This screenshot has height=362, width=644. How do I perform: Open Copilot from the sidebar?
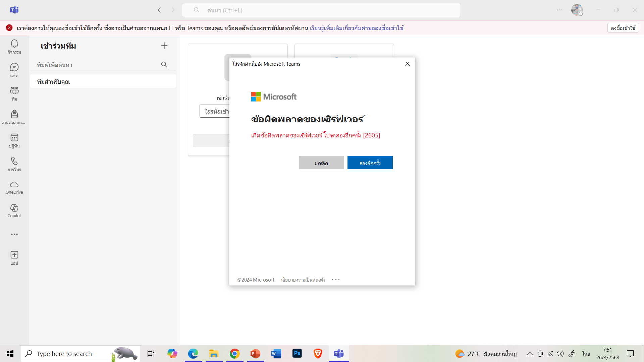[x=14, y=210]
